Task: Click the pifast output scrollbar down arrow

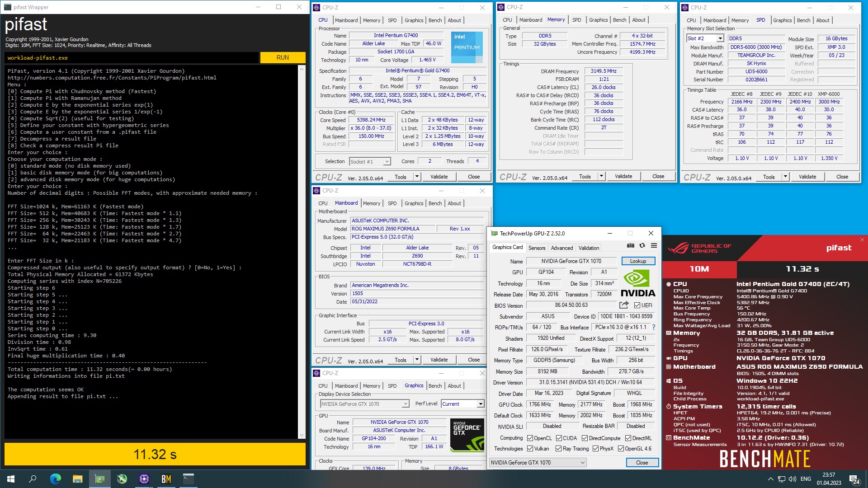Action: pos(302,435)
